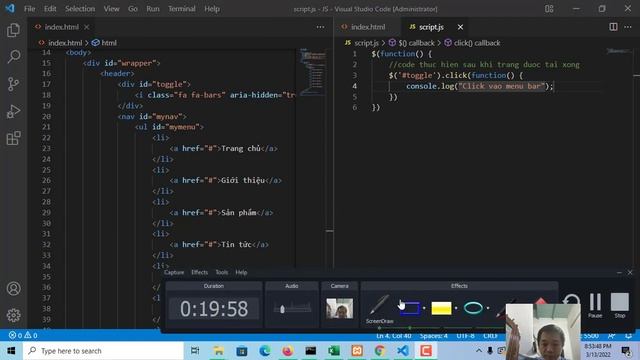Pause the screen recording

[x=595, y=305]
